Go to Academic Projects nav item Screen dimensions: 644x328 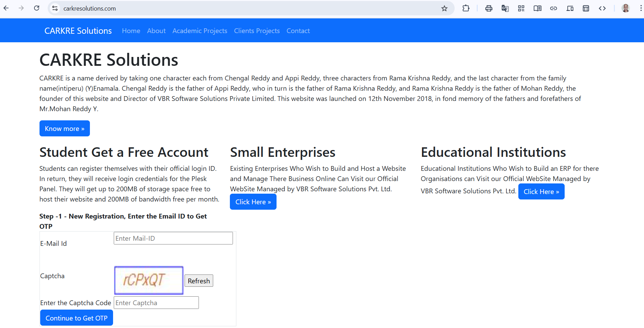[x=200, y=31]
